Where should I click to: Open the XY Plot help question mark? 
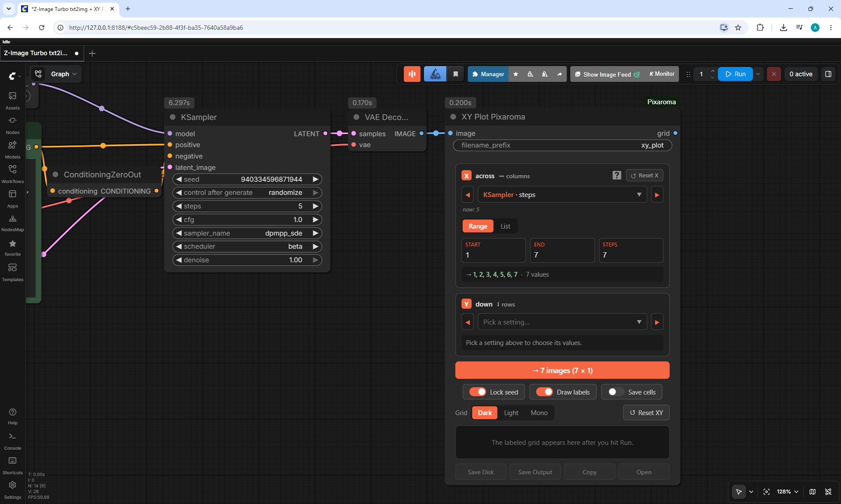click(617, 176)
